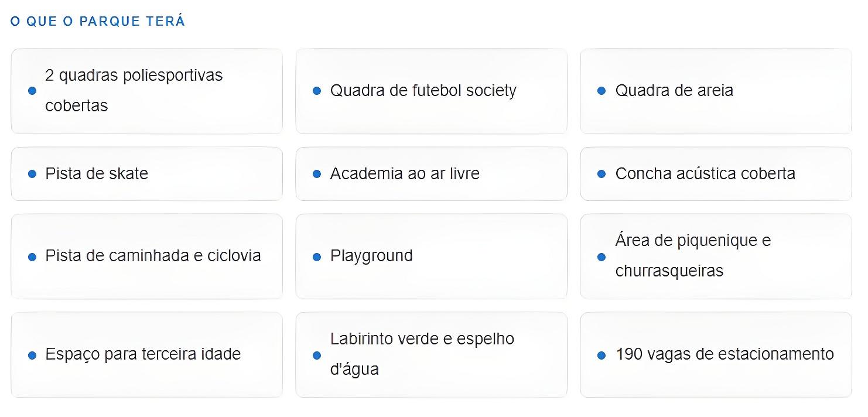
Task: Click the Playground item text
Action: tap(371, 256)
